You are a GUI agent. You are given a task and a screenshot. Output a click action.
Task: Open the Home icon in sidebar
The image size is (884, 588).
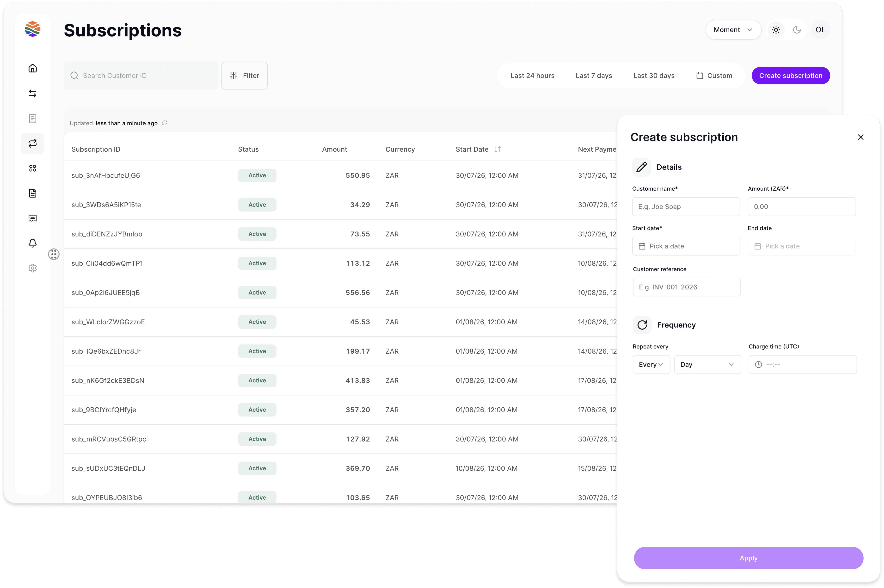point(33,68)
